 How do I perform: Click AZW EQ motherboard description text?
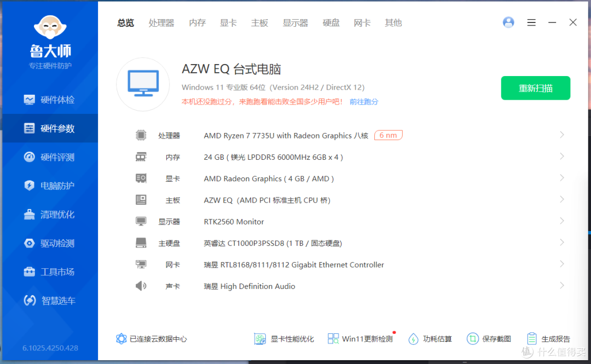click(267, 200)
